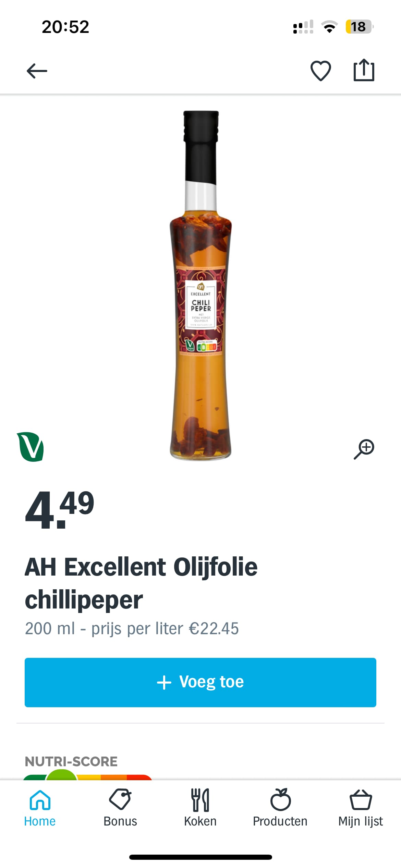
Task: Tap the plus sign on Voeg toe
Action: click(x=164, y=682)
